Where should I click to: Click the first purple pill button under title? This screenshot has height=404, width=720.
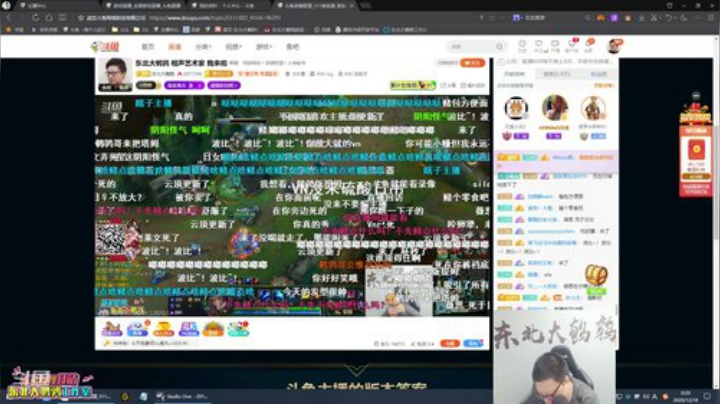pyautogui.click(x=184, y=85)
